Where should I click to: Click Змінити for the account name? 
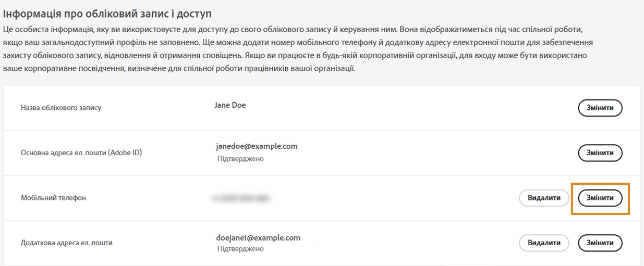(x=600, y=108)
